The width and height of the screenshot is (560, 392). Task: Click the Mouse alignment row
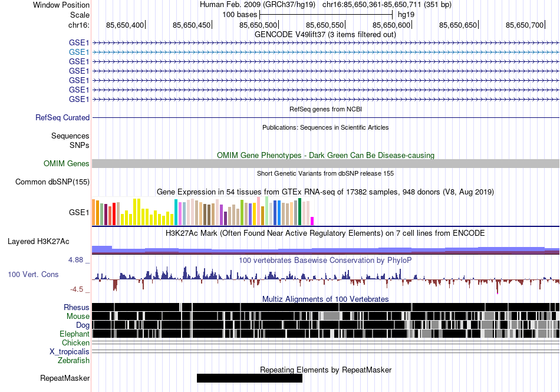[325, 316]
